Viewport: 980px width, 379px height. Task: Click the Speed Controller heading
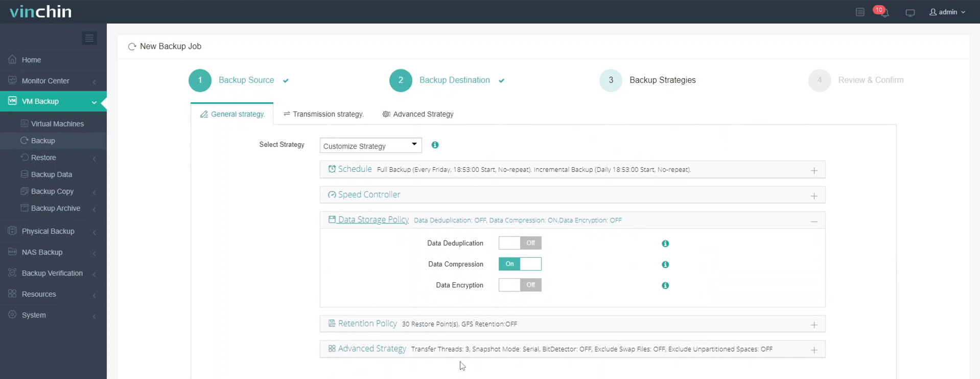pyautogui.click(x=369, y=194)
